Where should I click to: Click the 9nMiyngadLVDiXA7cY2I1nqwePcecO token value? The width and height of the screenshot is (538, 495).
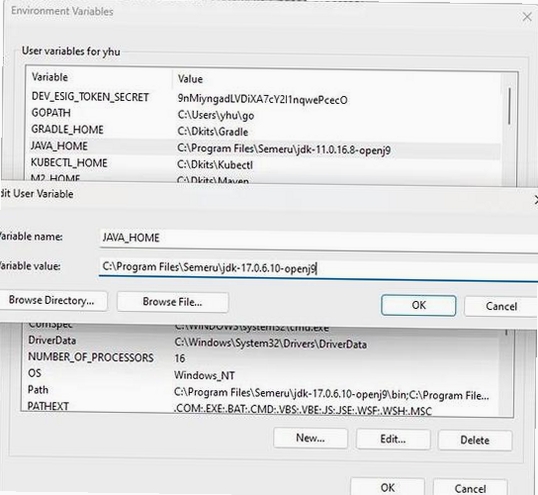(x=262, y=99)
